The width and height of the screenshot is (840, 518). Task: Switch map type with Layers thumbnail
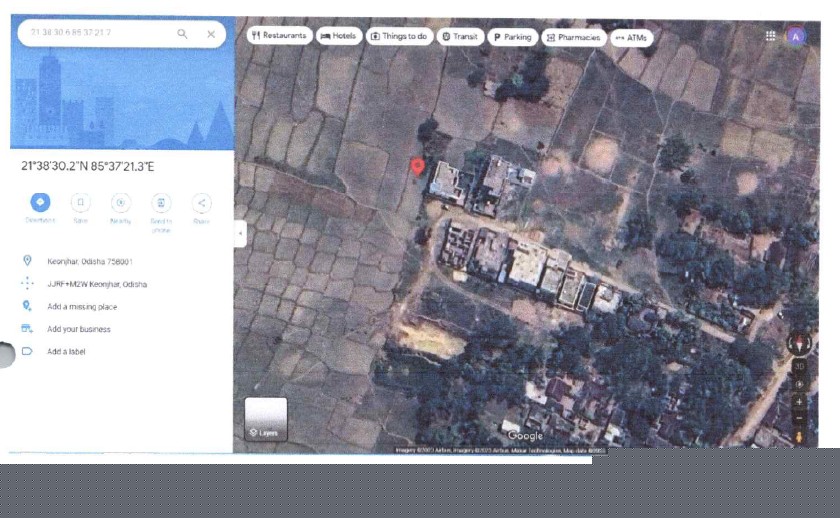click(266, 419)
